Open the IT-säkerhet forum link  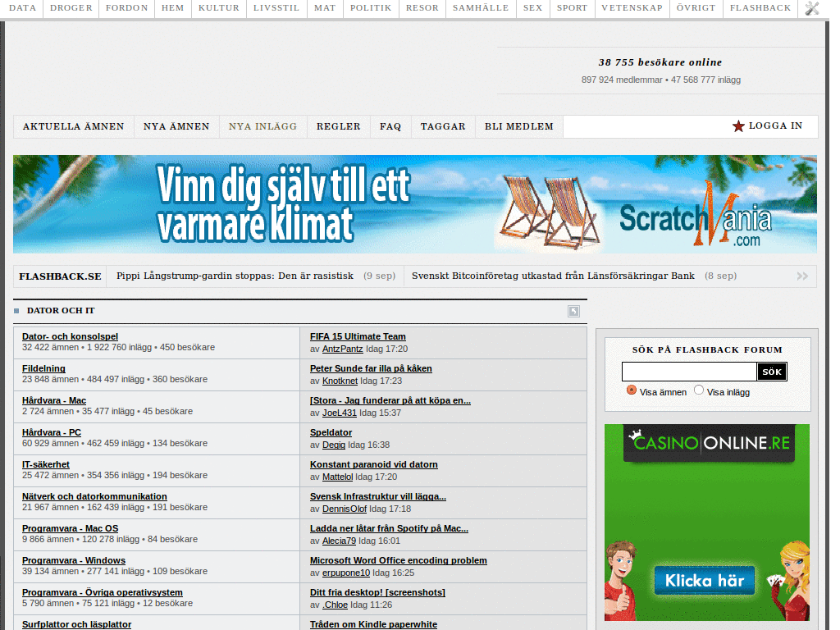(x=46, y=464)
